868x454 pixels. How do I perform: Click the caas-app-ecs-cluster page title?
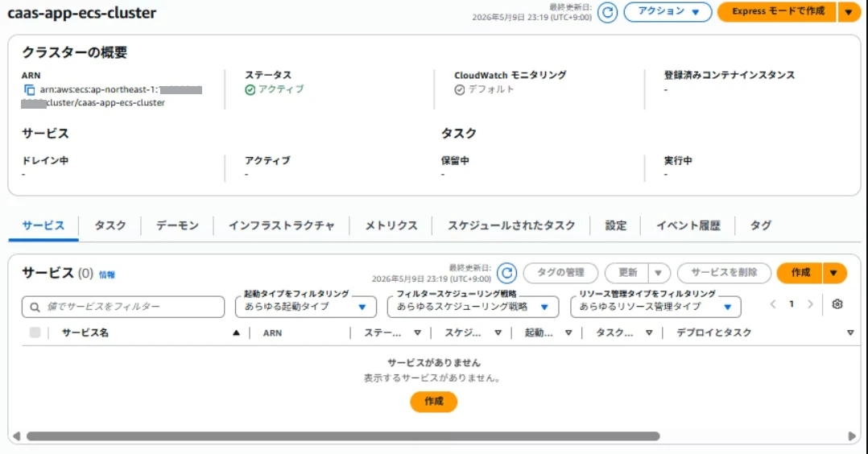pyautogui.click(x=82, y=13)
